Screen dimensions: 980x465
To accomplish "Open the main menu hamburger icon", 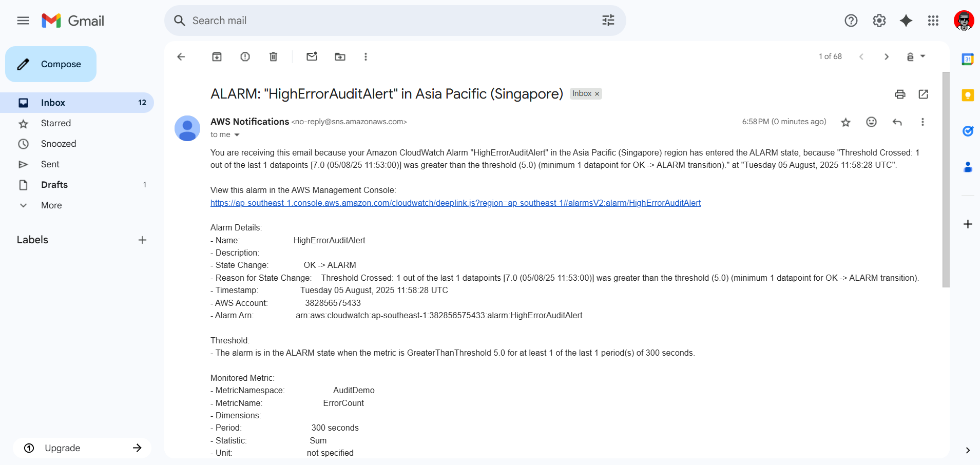I will tap(23, 21).
